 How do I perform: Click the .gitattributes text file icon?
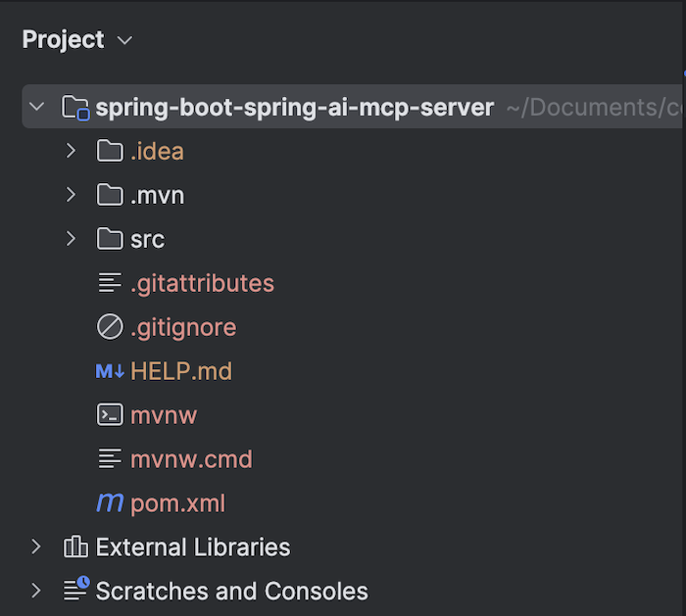coord(110,283)
